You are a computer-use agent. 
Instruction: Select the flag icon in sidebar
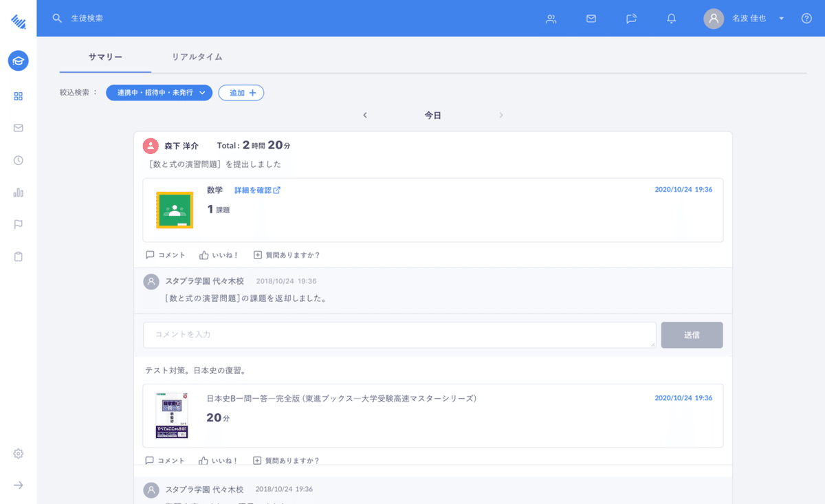[x=18, y=224]
